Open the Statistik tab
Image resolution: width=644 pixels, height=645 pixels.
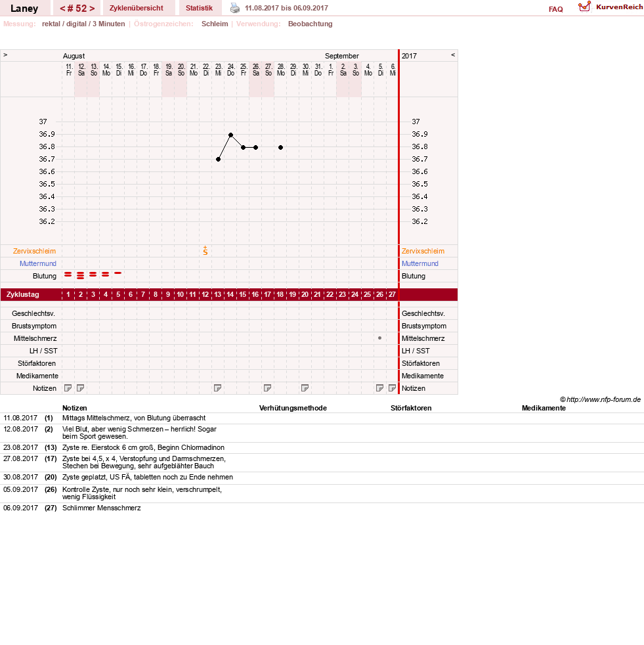199,8
